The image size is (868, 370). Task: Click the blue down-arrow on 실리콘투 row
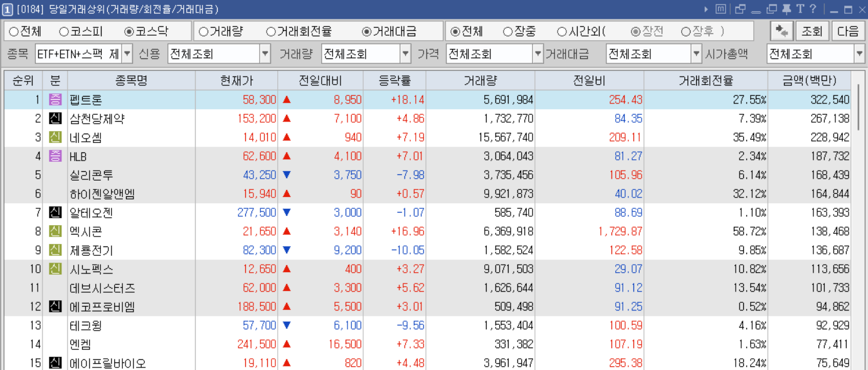[x=287, y=175]
